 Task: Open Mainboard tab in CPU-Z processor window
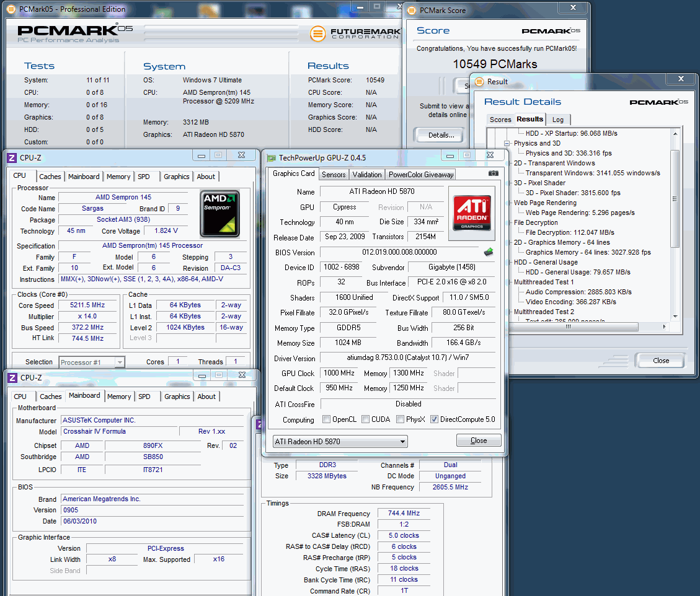tap(84, 177)
